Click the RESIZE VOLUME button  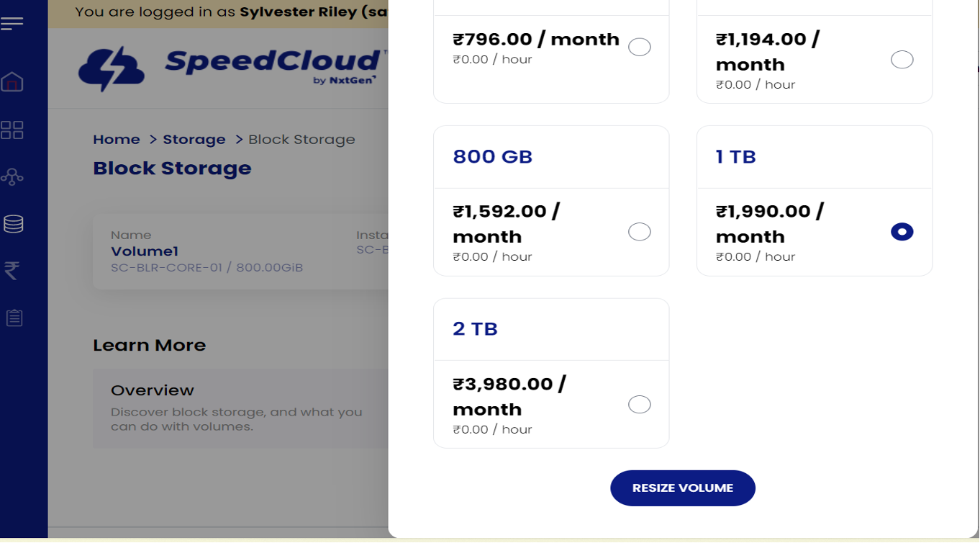tap(682, 488)
